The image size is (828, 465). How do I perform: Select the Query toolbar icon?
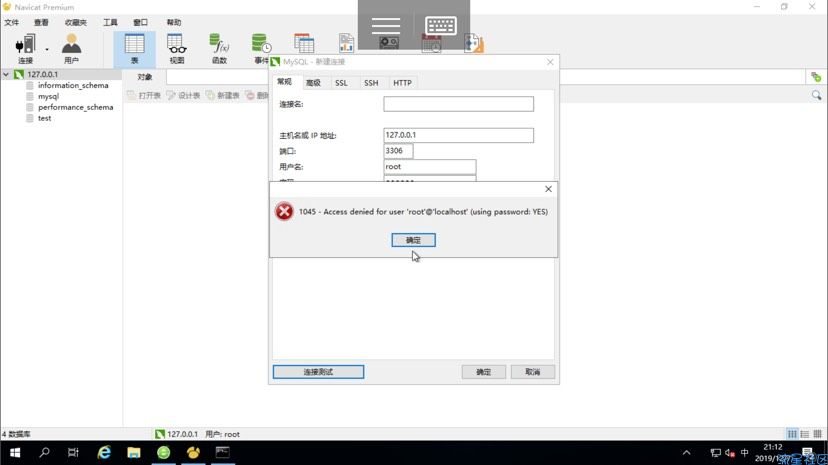[304, 43]
